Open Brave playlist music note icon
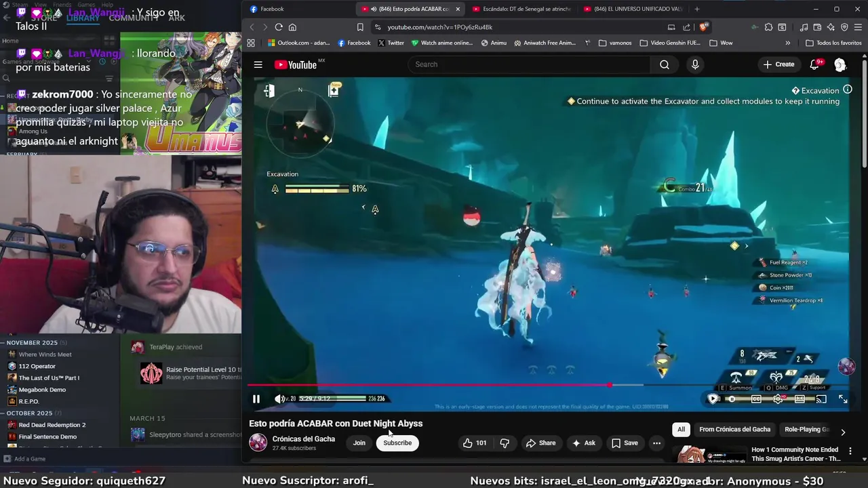 point(804,27)
